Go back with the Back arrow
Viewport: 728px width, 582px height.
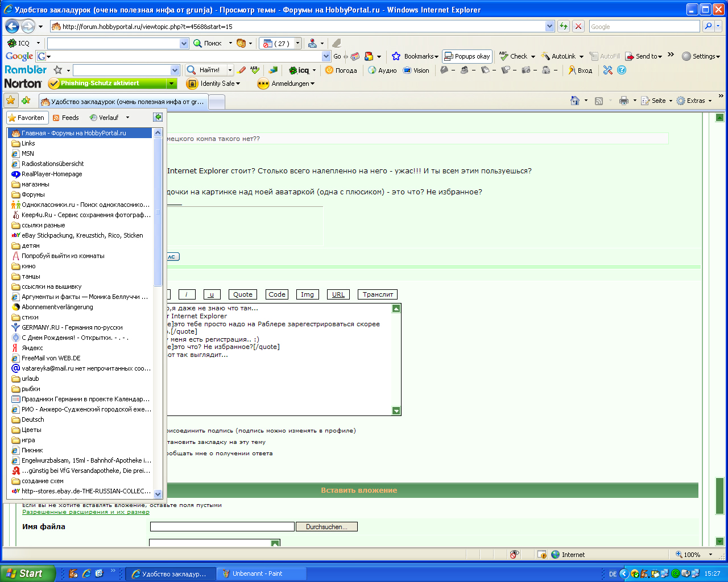point(13,26)
